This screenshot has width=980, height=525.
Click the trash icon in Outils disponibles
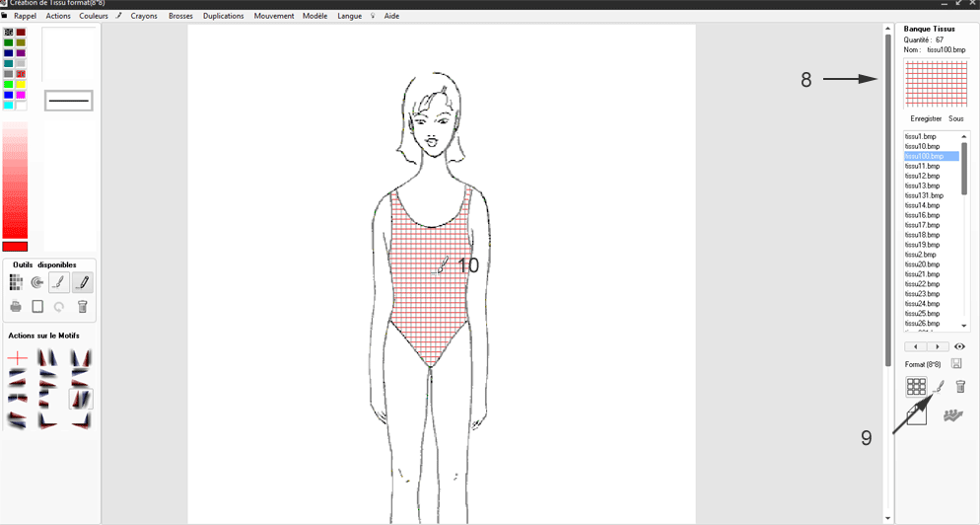click(x=83, y=307)
